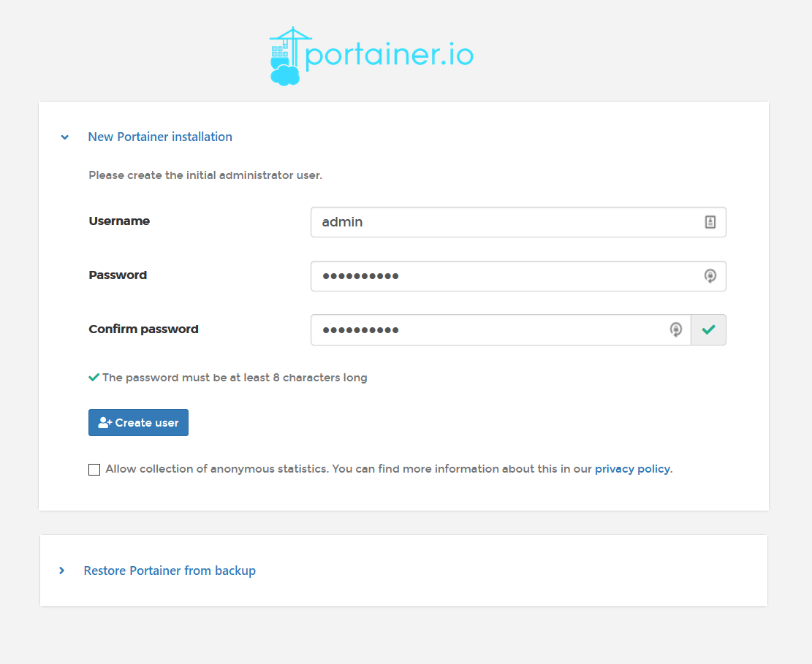Viewport: 812px width, 664px height.
Task: Click the add-user icon on the Create user button
Action: [x=105, y=422]
